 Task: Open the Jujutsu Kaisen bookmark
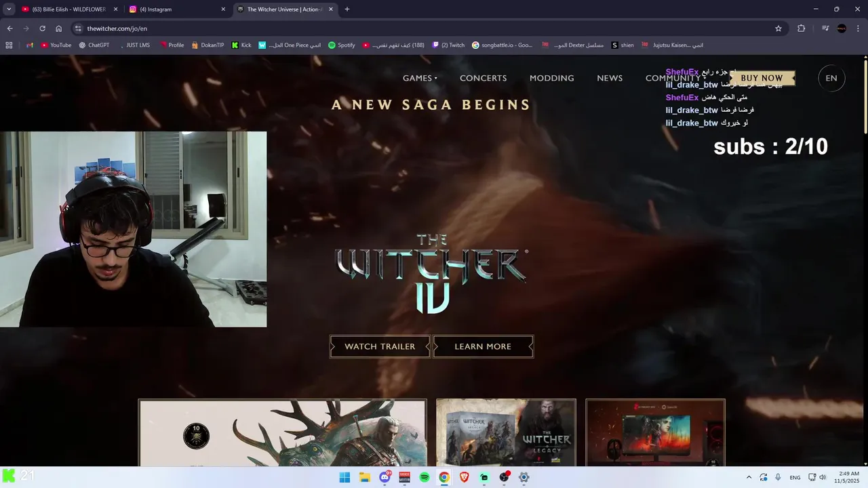click(x=671, y=45)
